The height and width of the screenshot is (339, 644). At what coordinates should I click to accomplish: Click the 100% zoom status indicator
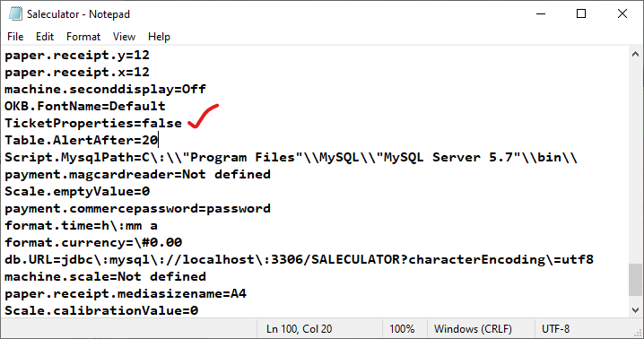402,329
